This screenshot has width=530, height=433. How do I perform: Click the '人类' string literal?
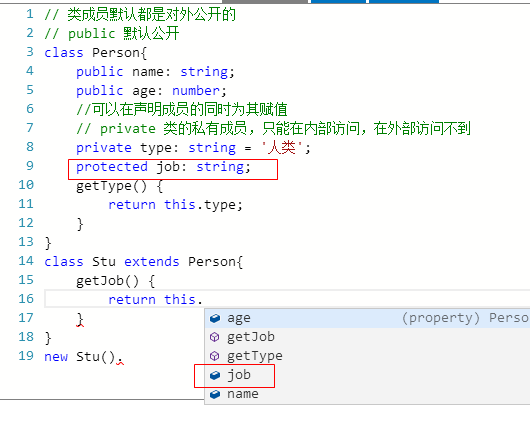tap(282, 148)
